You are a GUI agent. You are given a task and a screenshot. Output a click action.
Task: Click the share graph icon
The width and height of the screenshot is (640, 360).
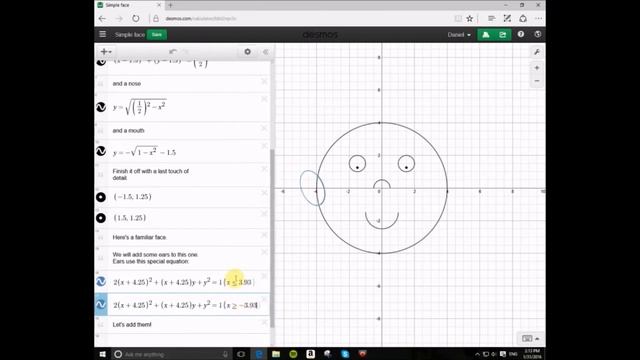tap(502, 35)
